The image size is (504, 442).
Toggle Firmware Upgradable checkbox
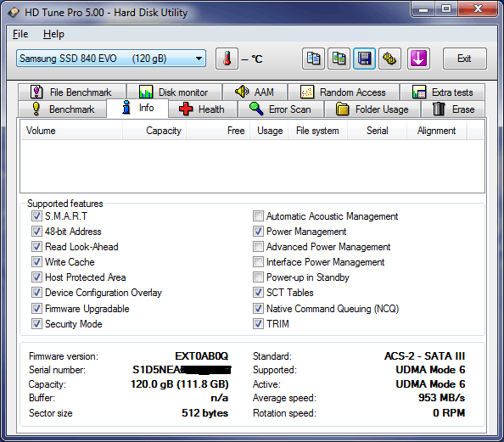click(36, 309)
